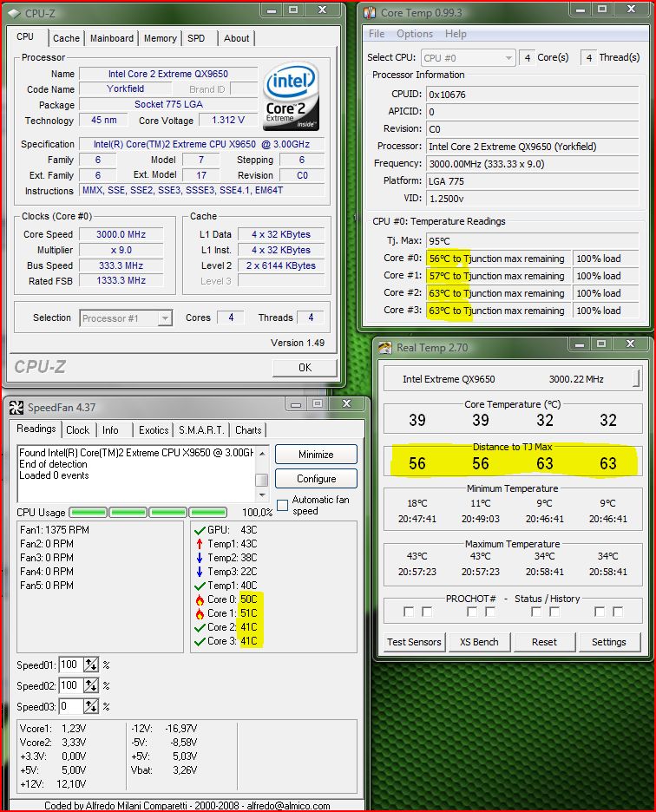Click the SpeedFan title bar icon
Screen dimensions: 656x812
tap(16, 408)
